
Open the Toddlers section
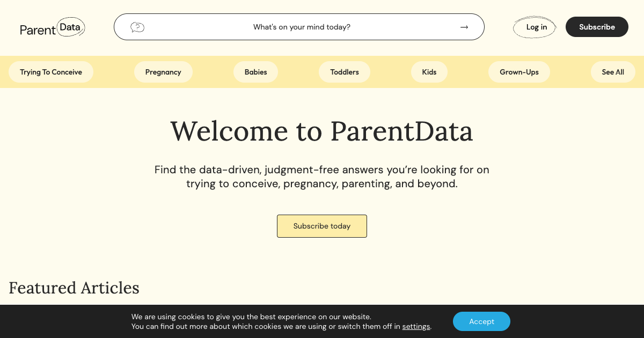(345, 71)
